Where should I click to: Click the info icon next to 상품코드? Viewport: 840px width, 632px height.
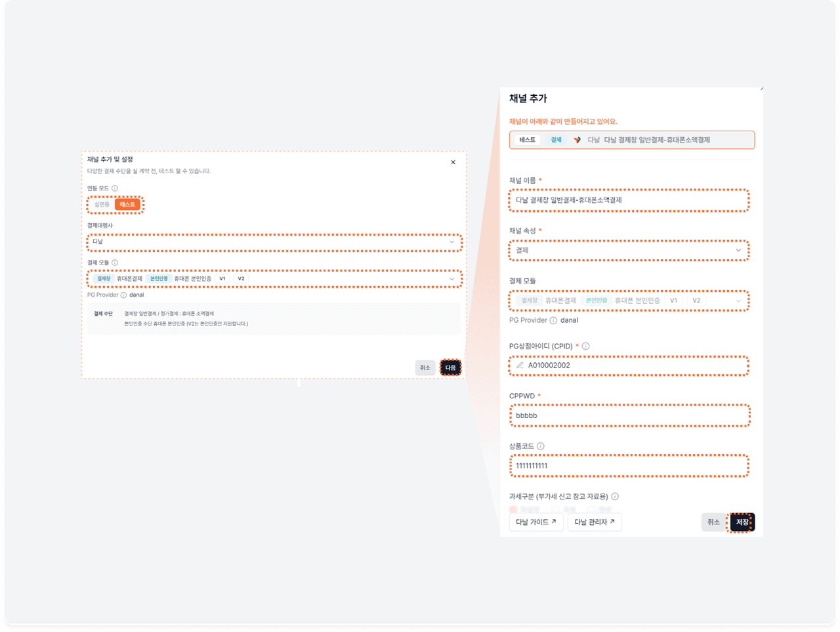tap(540, 446)
